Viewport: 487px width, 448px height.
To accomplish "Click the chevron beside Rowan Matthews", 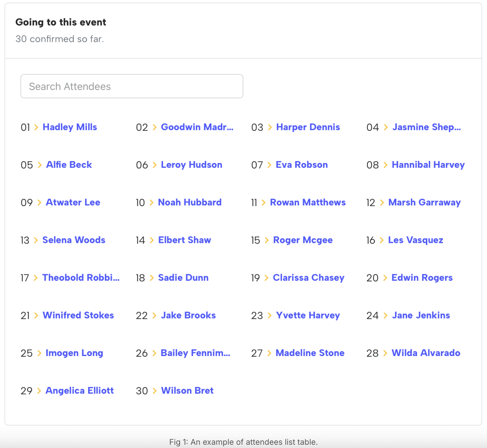I will [x=263, y=203].
